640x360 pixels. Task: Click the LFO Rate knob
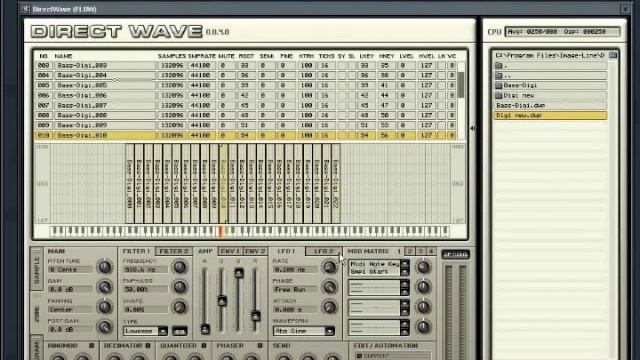tap(329, 267)
